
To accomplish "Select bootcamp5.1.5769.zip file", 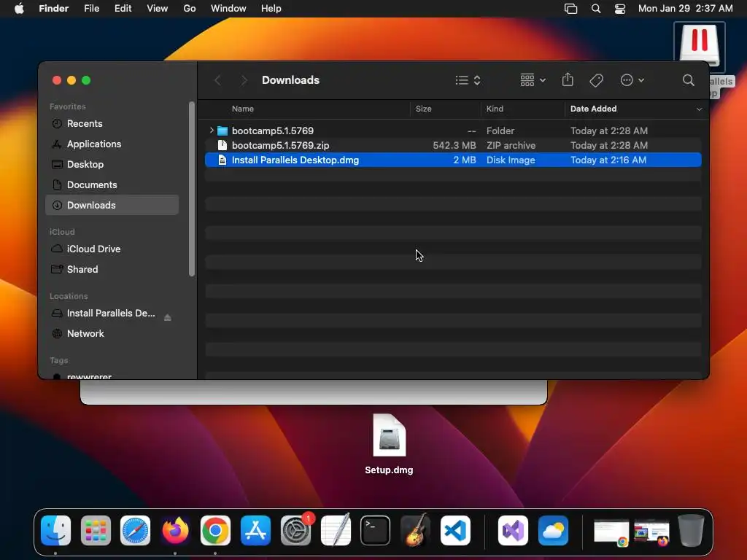I will tap(453, 145).
